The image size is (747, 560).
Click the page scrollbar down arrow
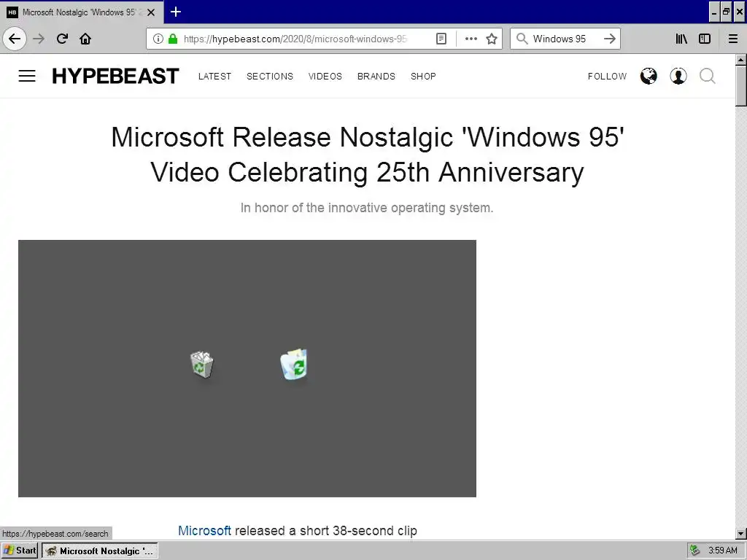coord(741,533)
